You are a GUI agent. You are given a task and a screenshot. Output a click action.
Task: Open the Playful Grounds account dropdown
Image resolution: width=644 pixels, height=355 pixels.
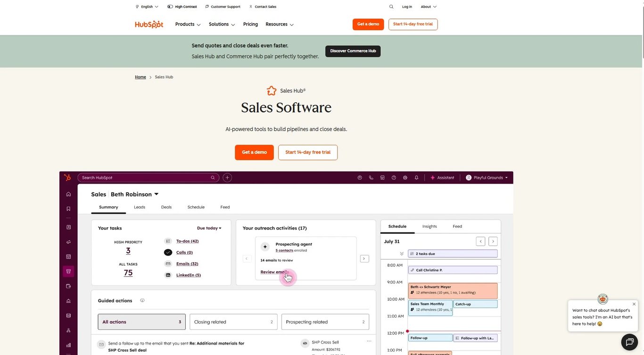[x=487, y=178]
